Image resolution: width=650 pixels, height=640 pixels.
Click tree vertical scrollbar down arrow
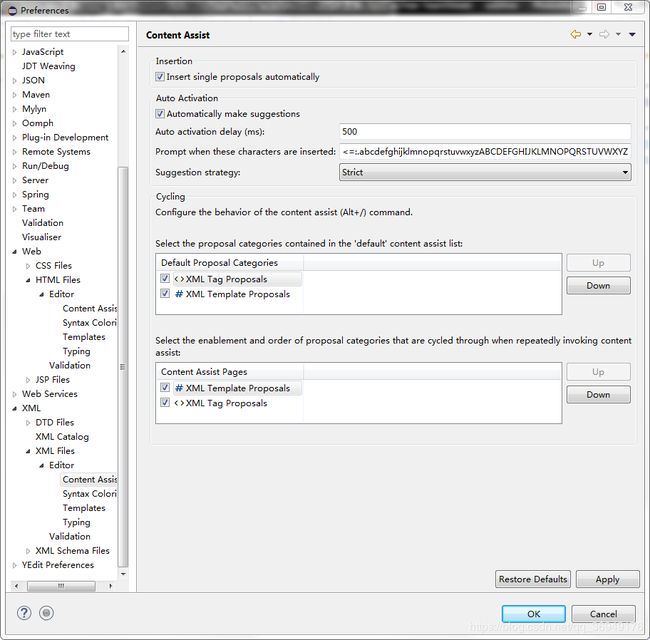point(123,574)
